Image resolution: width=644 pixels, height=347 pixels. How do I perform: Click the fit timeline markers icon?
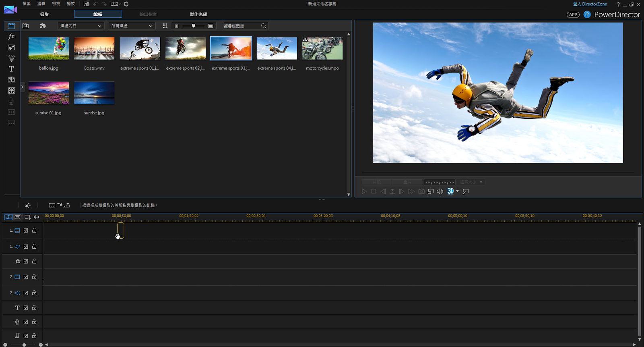point(36,217)
